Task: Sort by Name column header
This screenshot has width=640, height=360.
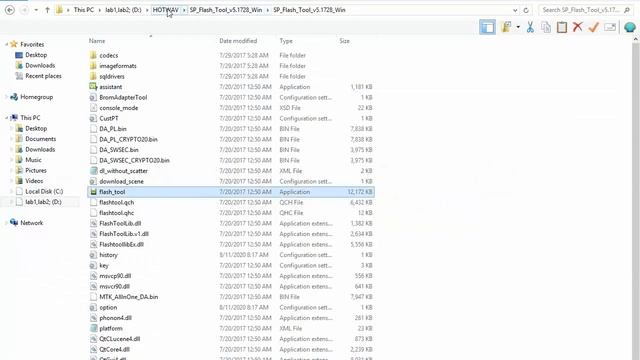Action: (x=97, y=41)
